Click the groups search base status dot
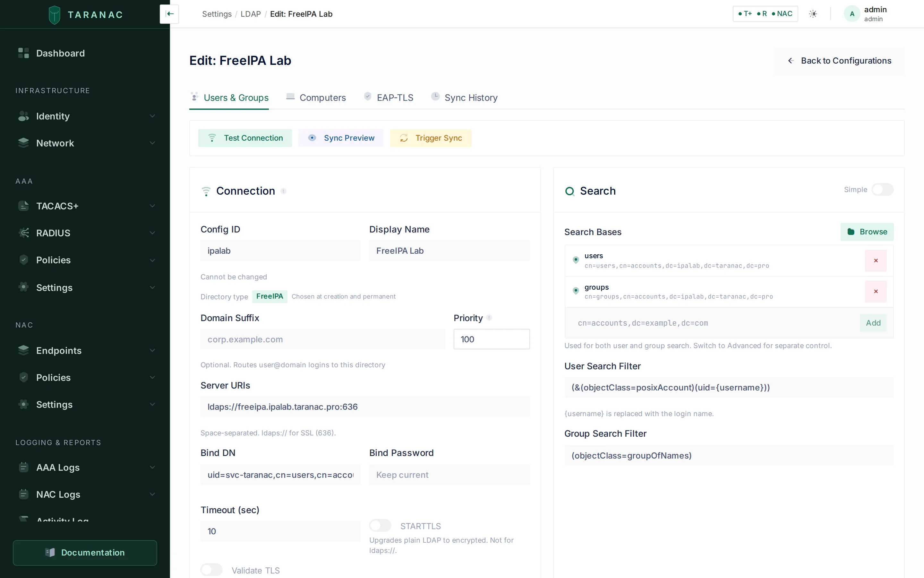The image size is (924, 578). point(576,291)
